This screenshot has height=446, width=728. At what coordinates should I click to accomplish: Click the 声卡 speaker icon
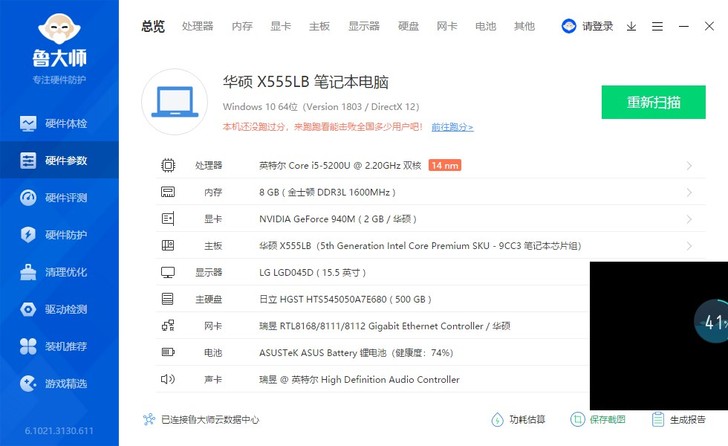[168, 379]
